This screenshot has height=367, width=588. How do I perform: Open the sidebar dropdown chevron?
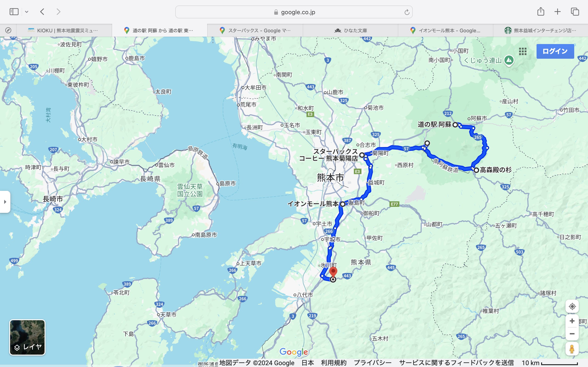(27, 12)
